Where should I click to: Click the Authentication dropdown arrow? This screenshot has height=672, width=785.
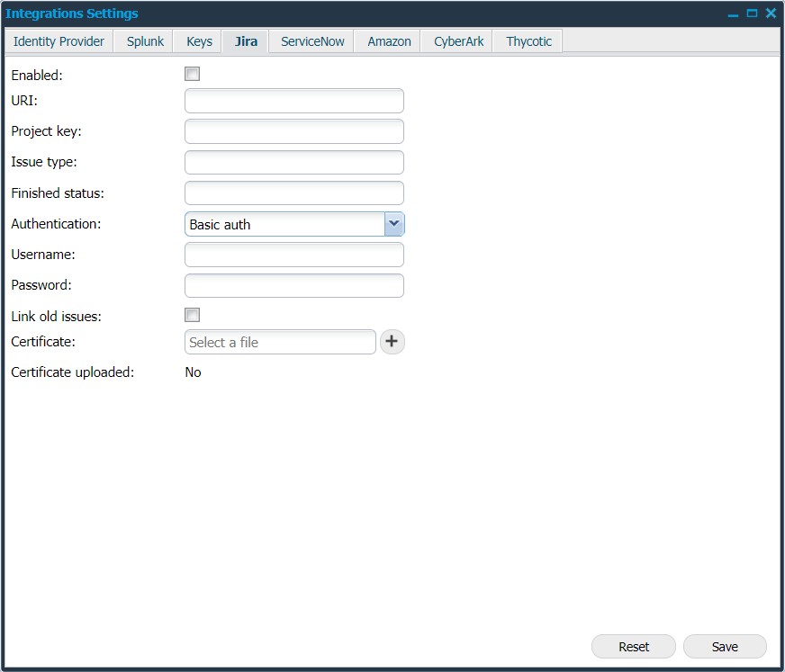point(394,223)
